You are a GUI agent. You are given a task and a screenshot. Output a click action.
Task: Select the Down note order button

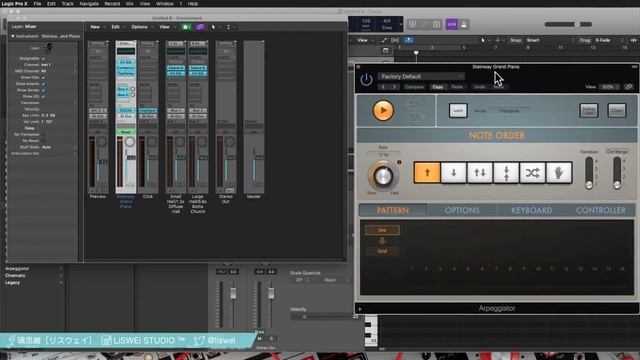pyautogui.click(x=453, y=173)
